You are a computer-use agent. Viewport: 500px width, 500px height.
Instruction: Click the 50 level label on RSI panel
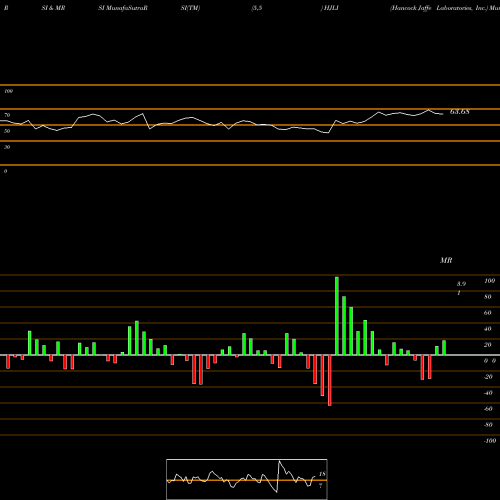[7, 131]
